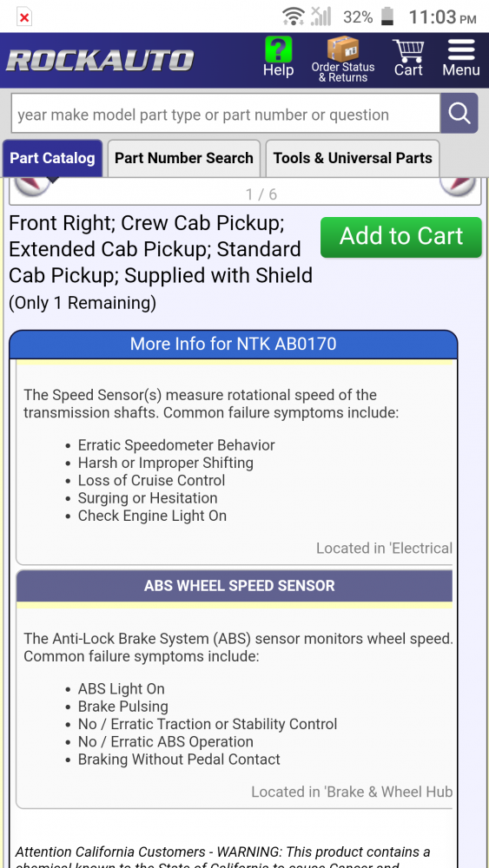The width and height of the screenshot is (489, 868).
Task: Switch to the Part Catalog tab
Action: [x=53, y=158]
